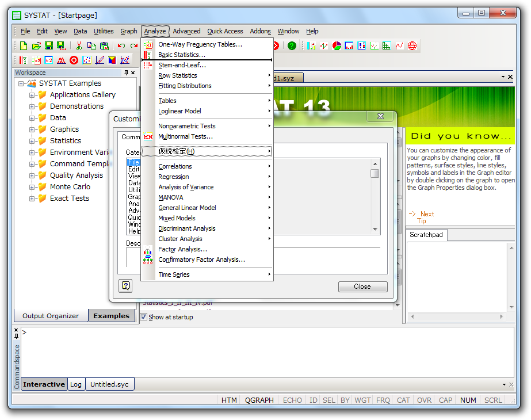Undo the last action via toolbar
This screenshot has width=531, height=420.
(x=121, y=45)
